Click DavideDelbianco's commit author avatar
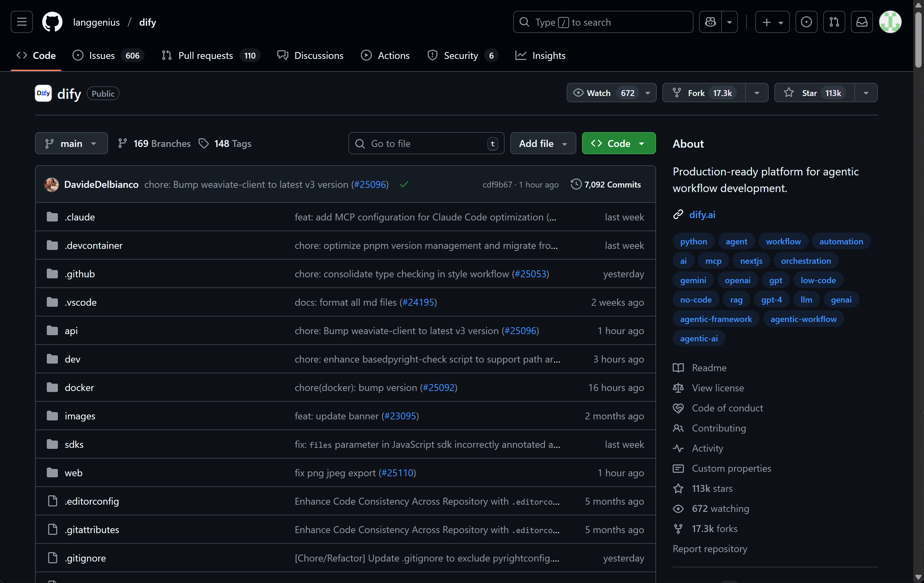Screen dimensions: 924x583 tap(52, 185)
